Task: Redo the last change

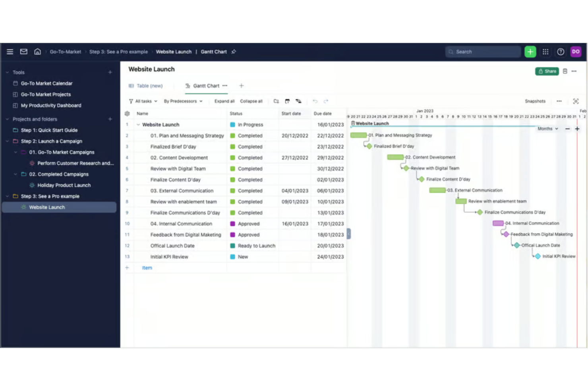Action: [326, 101]
